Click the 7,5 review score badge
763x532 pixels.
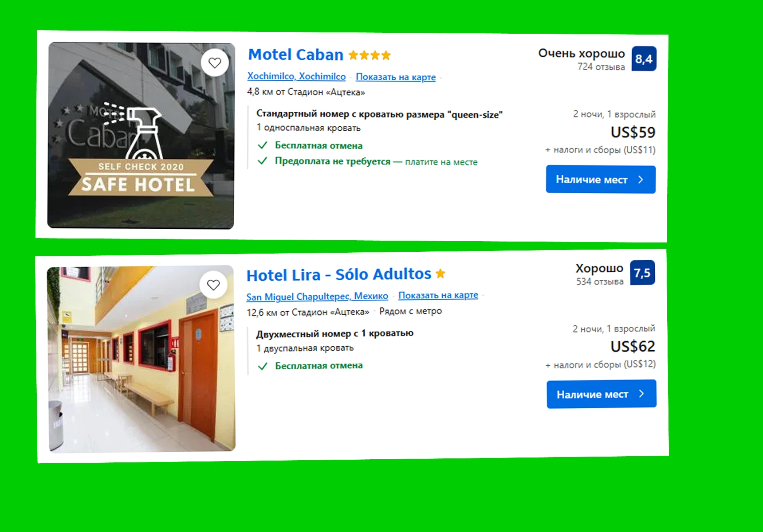pyautogui.click(x=642, y=273)
